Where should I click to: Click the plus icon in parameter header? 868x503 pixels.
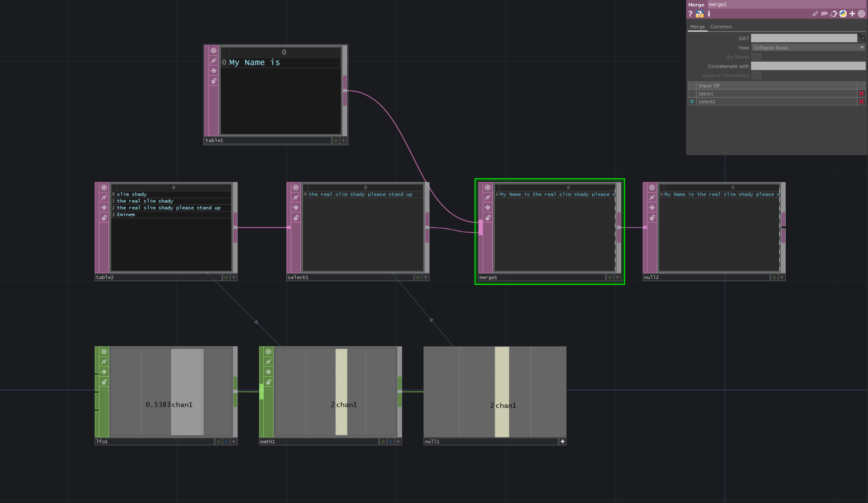click(852, 14)
